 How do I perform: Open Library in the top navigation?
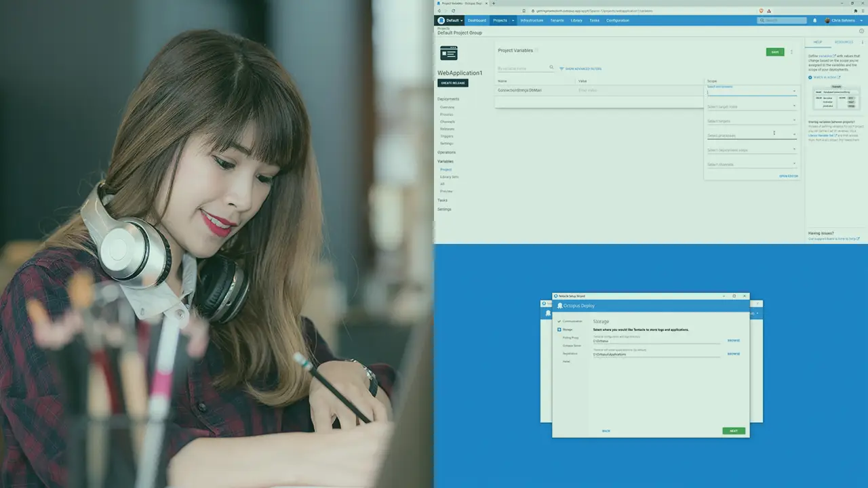tap(576, 20)
